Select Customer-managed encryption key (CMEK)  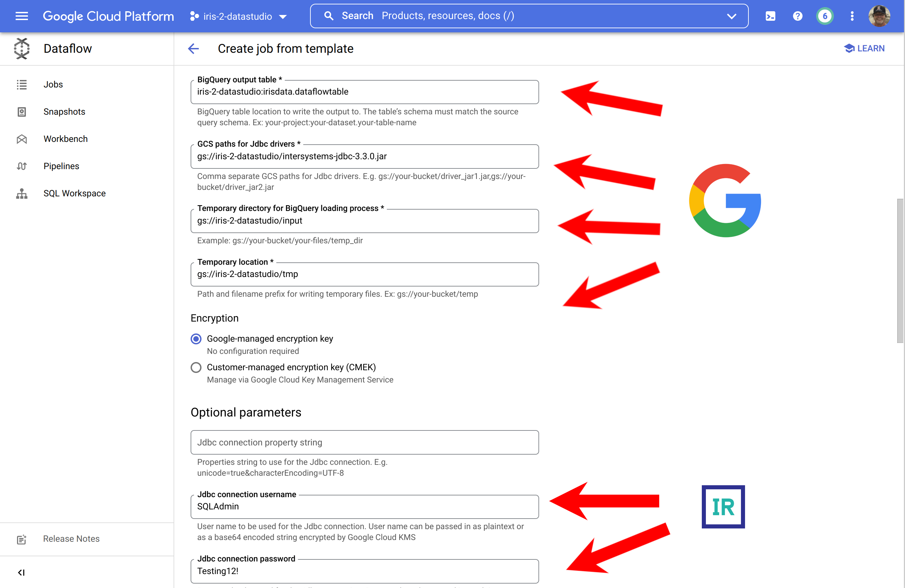(196, 367)
